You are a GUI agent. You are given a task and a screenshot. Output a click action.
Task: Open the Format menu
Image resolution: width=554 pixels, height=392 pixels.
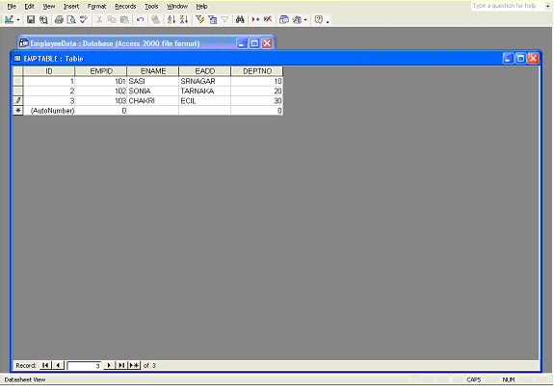96,7
